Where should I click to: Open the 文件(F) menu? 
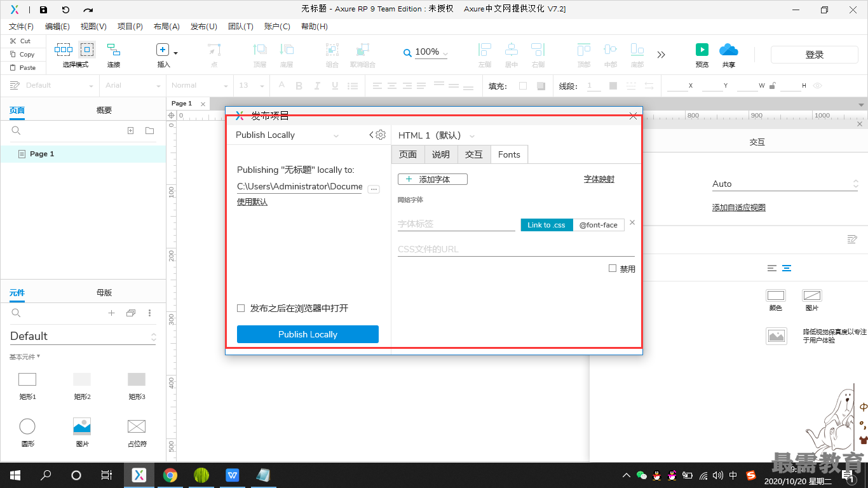[x=21, y=27]
